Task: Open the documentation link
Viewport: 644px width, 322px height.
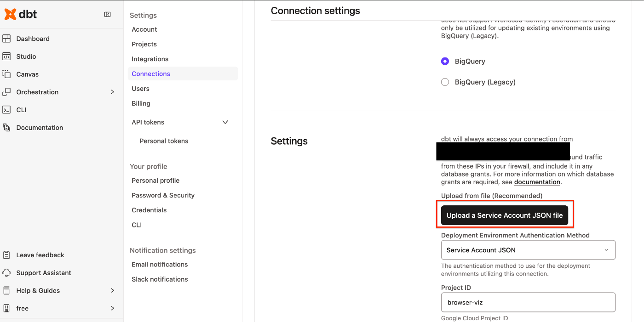Action: 537,182
